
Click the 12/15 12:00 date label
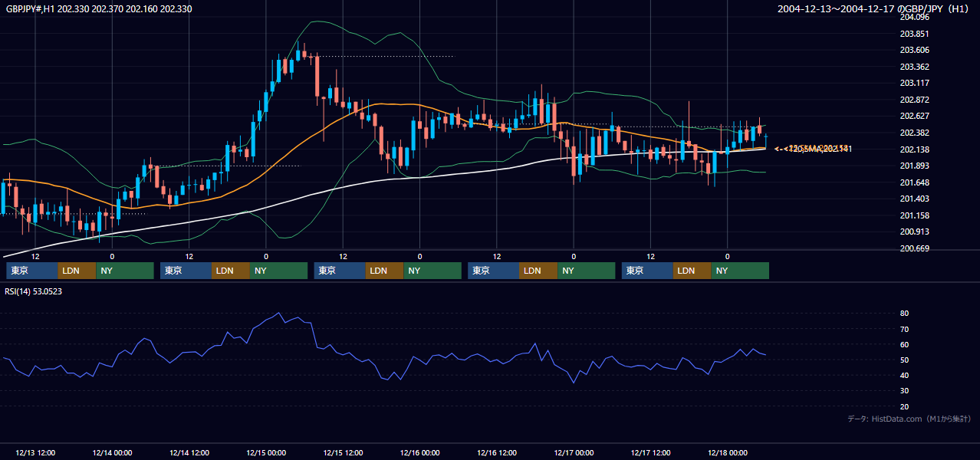(343, 452)
